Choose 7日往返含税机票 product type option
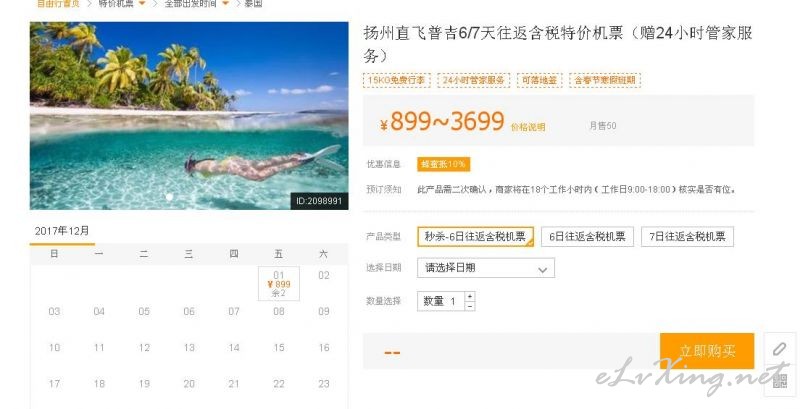 pyautogui.click(x=687, y=237)
